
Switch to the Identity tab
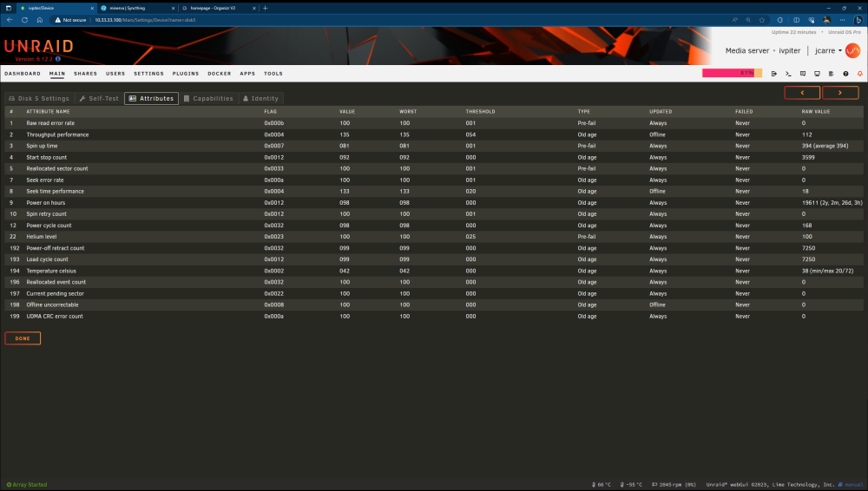260,99
